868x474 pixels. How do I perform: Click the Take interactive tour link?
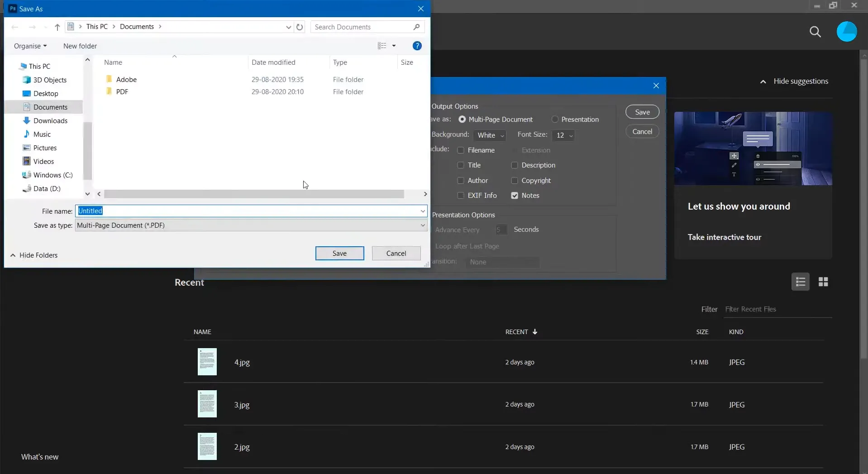[724, 237]
